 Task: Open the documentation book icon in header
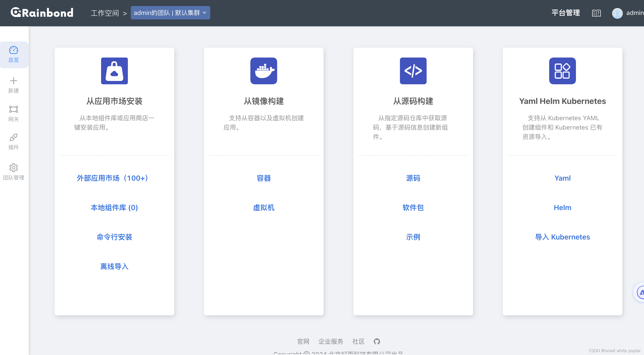(x=596, y=13)
